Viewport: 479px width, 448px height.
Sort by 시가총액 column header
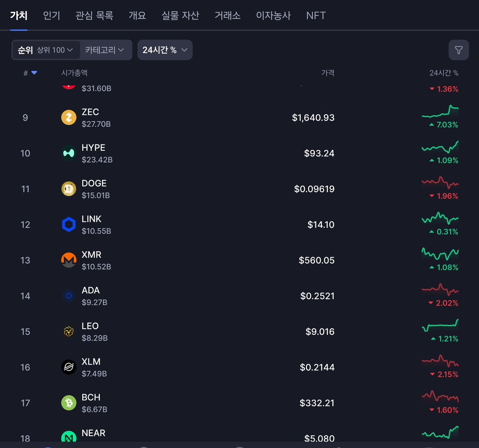pyautogui.click(x=74, y=73)
